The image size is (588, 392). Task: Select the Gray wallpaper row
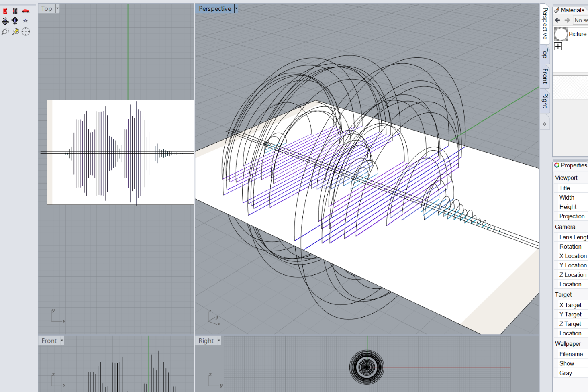pos(570,373)
